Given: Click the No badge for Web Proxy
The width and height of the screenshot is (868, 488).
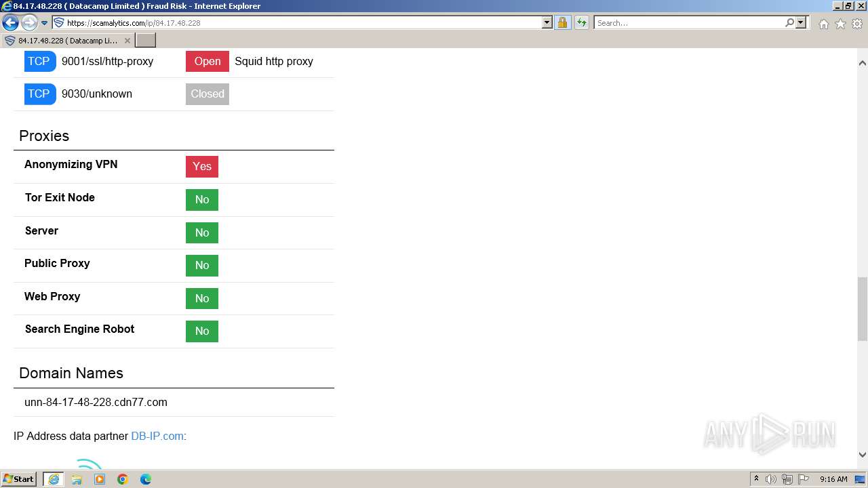Looking at the screenshot, I should (x=202, y=298).
